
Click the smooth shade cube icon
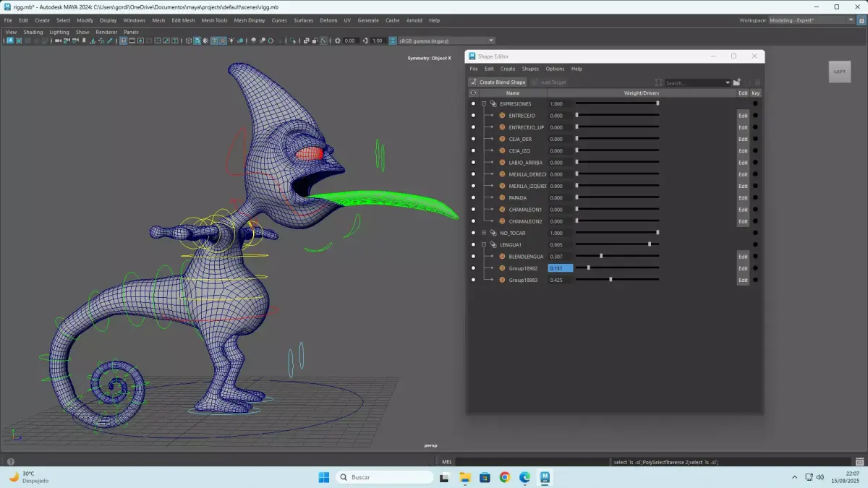[x=196, y=40]
